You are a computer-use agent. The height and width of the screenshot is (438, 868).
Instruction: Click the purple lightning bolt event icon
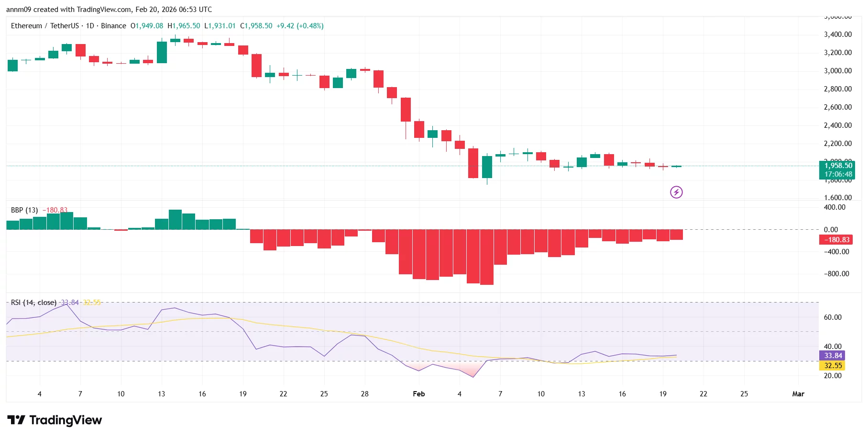[676, 192]
